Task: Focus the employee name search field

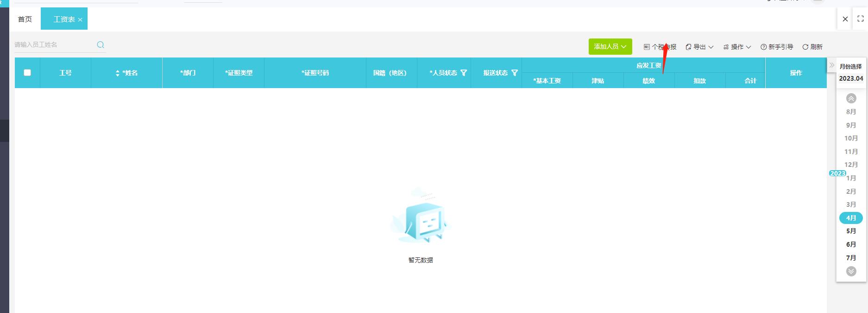Action: (x=54, y=45)
